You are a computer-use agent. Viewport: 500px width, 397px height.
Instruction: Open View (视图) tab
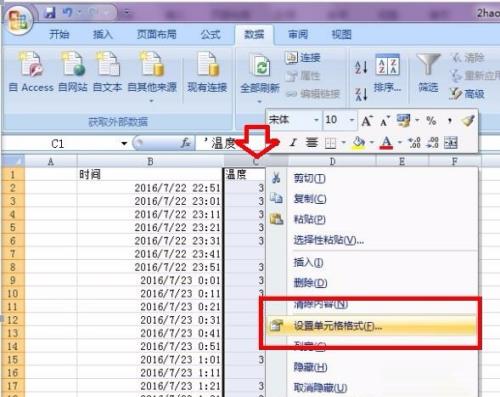[341, 34]
